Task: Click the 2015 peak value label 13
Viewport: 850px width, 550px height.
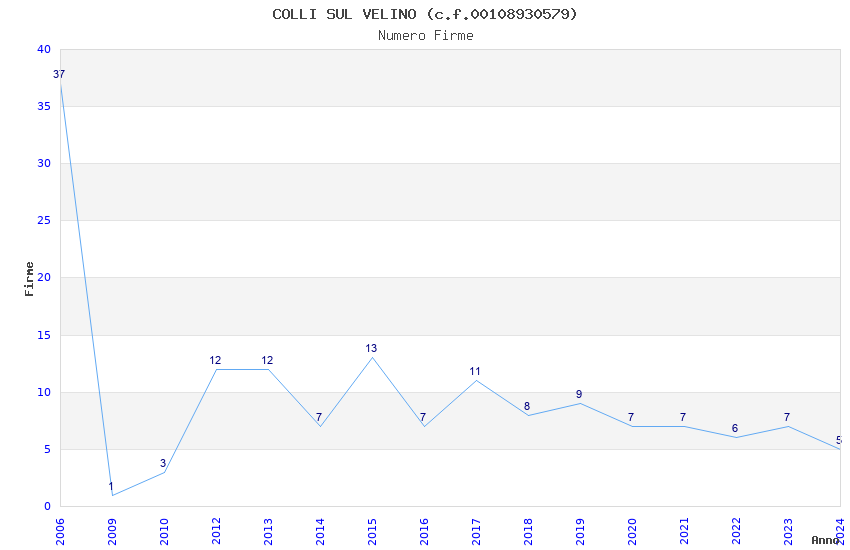Action: click(371, 348)
